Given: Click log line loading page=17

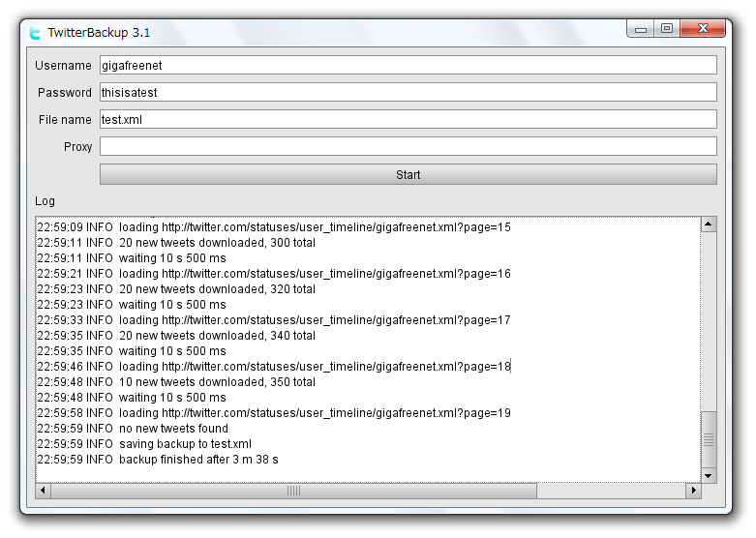Looking at the screenshot, I should [274, 320].
